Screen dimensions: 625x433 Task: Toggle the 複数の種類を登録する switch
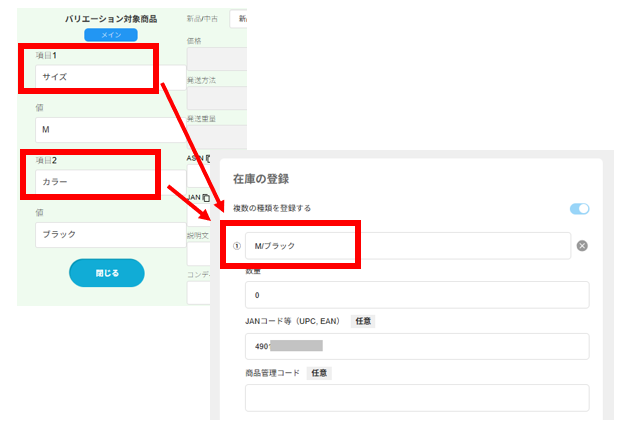pos(579,208)
